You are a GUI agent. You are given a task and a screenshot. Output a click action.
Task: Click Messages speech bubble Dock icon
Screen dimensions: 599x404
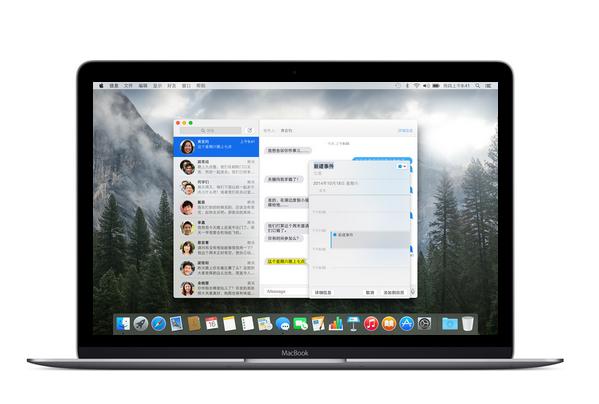coord(283,324)
